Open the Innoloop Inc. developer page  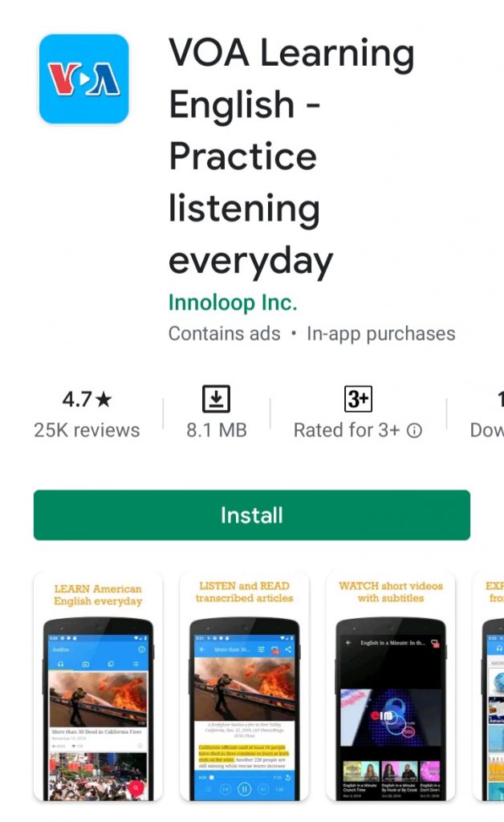(233, 303)
